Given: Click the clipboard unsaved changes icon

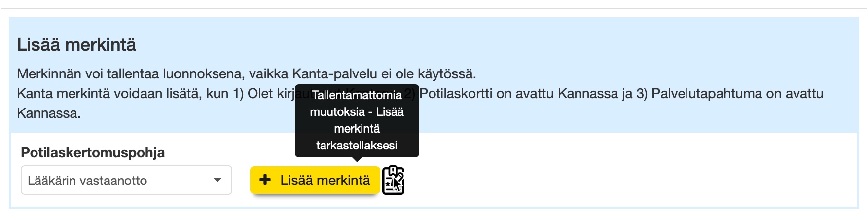Looking at the screenshot, I should click(393, 181).
